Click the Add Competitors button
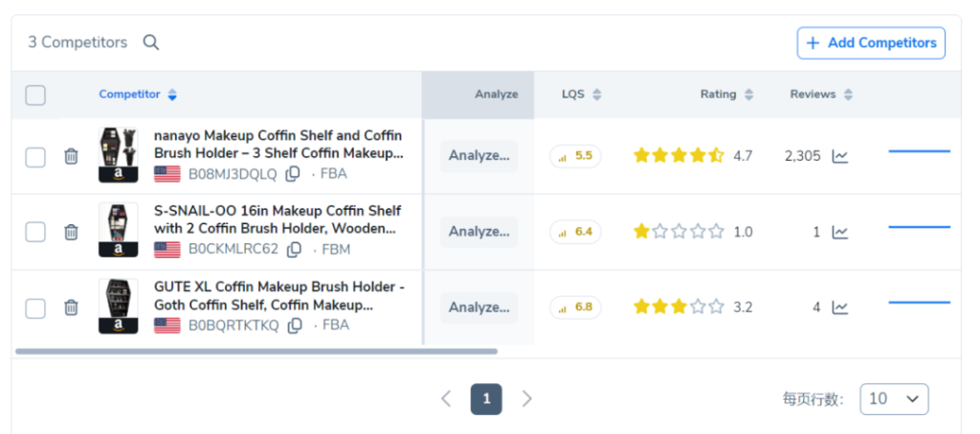 (x=871, y=43)
